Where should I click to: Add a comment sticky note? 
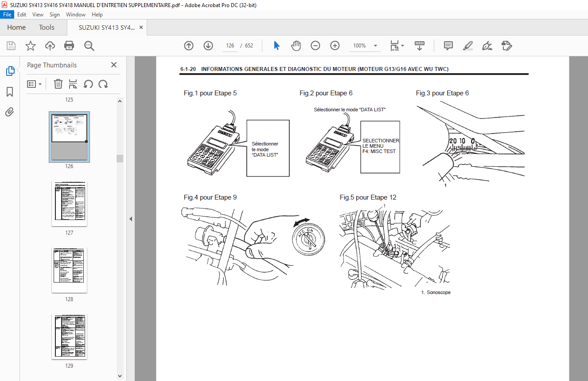coord(448,46)
